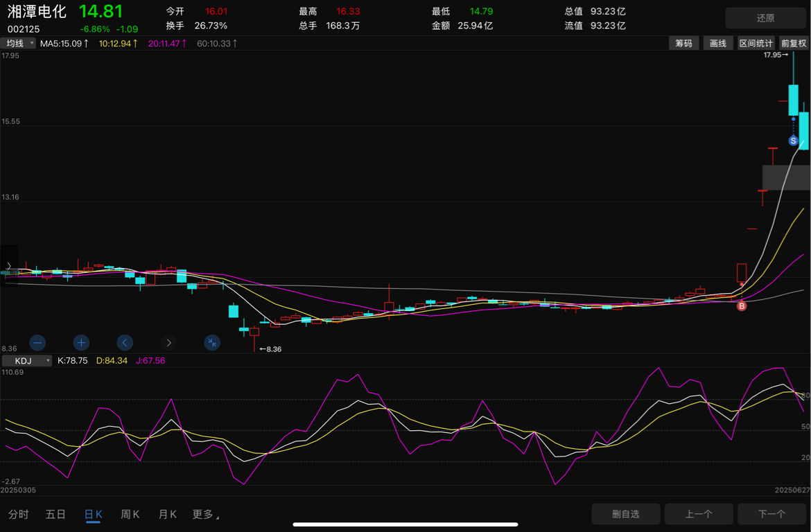Screen dimensions: 811x532
Task: Click the blue S sell marker
Action: (794, 141)
